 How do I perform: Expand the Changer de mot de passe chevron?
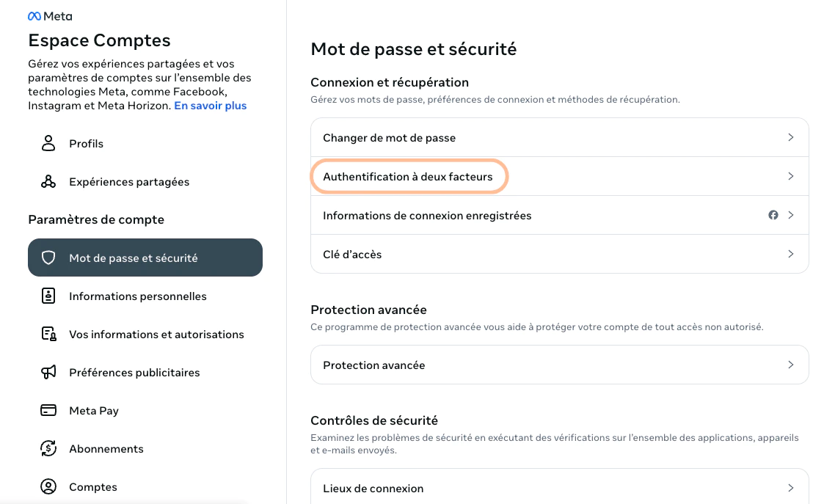click(x=790, y=137)
